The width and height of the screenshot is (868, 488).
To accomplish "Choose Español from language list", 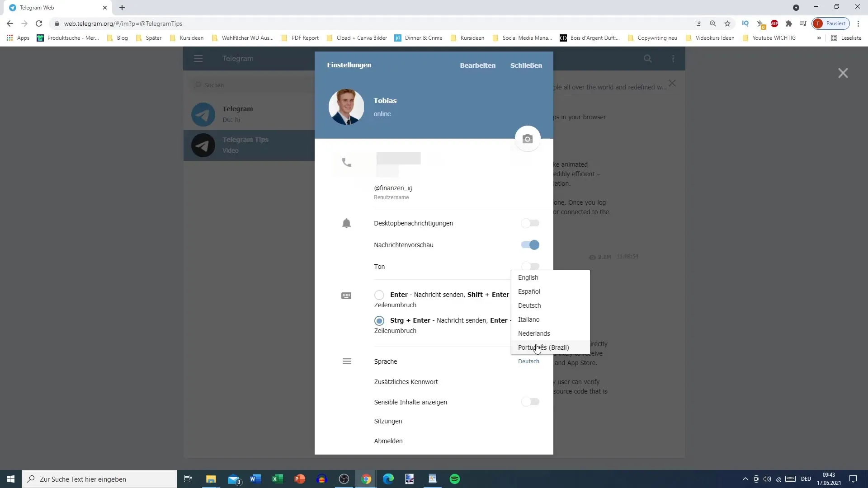I will tap(550, 291).
